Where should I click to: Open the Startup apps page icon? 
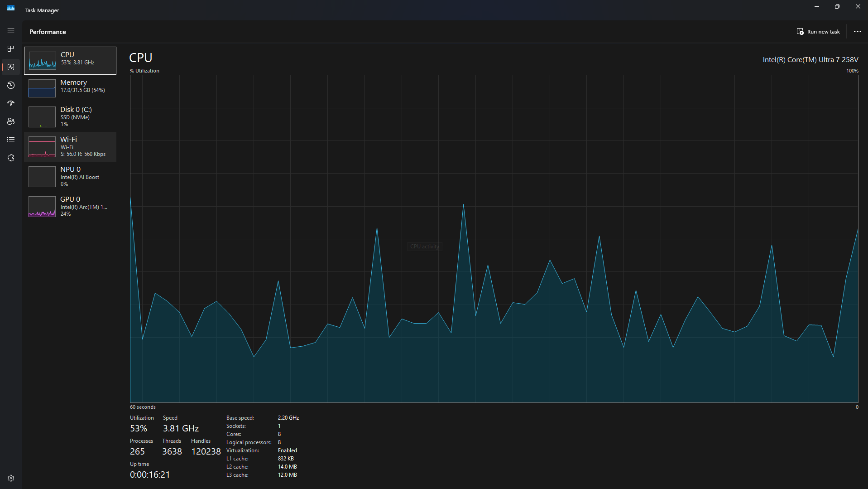tap(11, 103)
